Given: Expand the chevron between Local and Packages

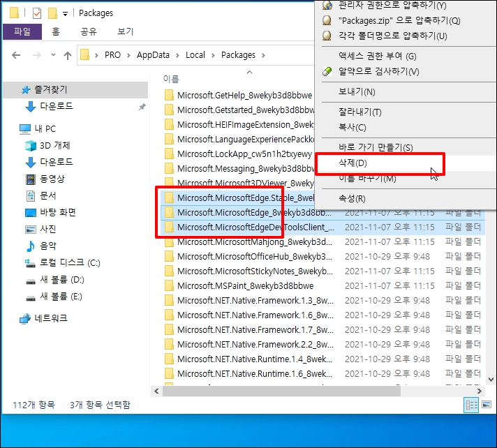Looking at the screenshot, I should (214, 55).
